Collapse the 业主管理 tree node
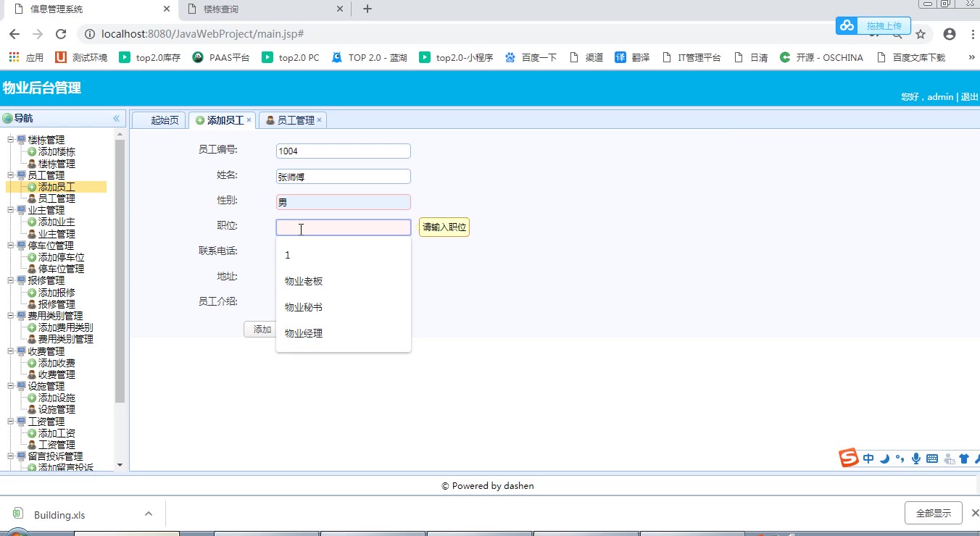Viewport: 980px width, 536px height. click(11, 210)
